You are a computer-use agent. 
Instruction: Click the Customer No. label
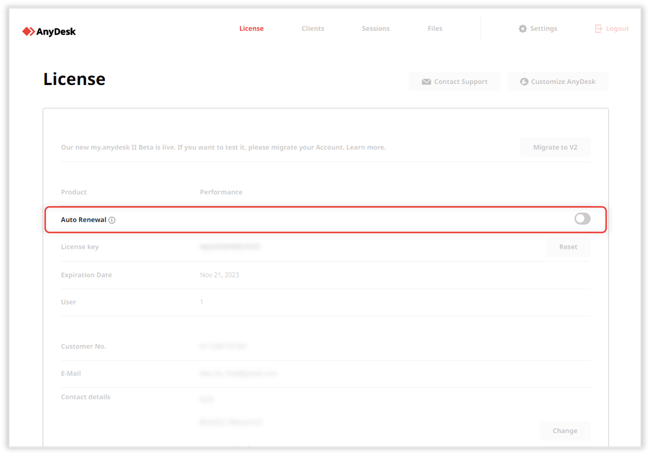pyautogui.click(x=83, y=346)
